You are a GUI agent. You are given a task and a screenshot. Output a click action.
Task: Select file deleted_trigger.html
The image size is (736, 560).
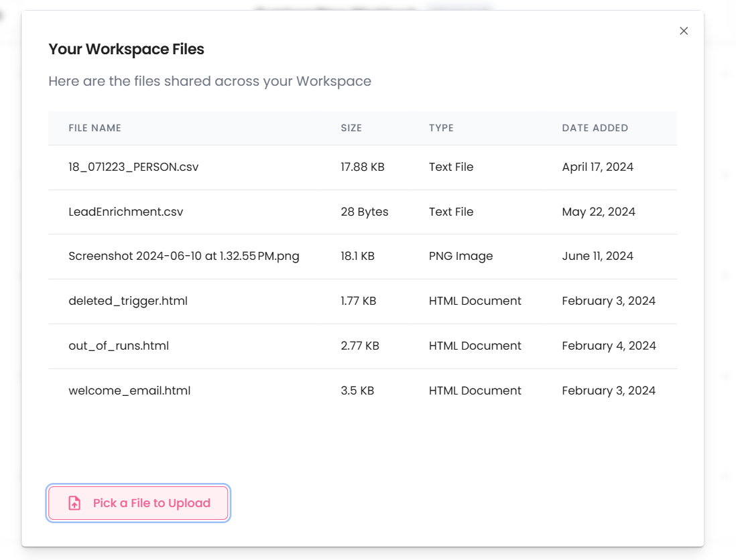coord(128,301)
